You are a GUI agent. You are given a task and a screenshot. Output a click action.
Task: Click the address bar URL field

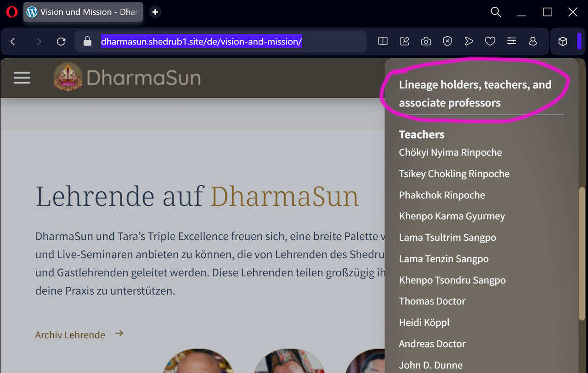(220, 42)
